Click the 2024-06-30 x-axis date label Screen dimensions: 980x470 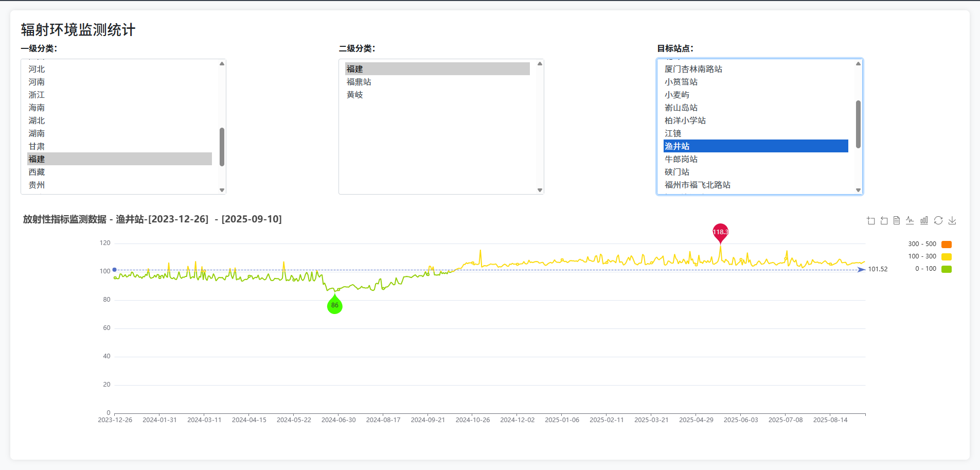click(x=338, y=420)
